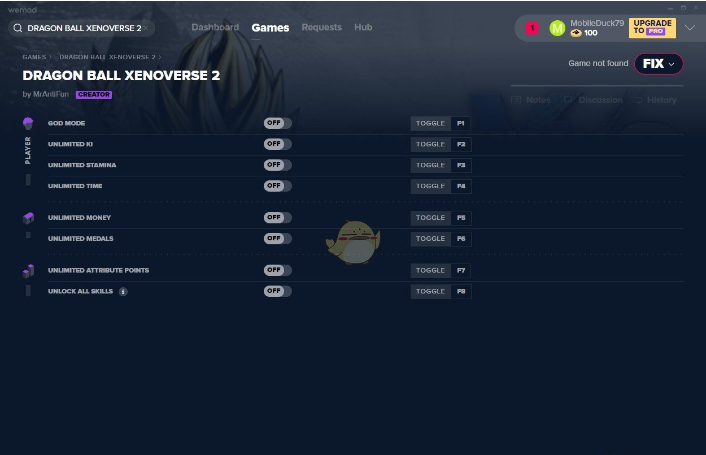Turn on Unlimited Money switch
Image resolution: width=706 pixels, height=455 pixels.
277,217
